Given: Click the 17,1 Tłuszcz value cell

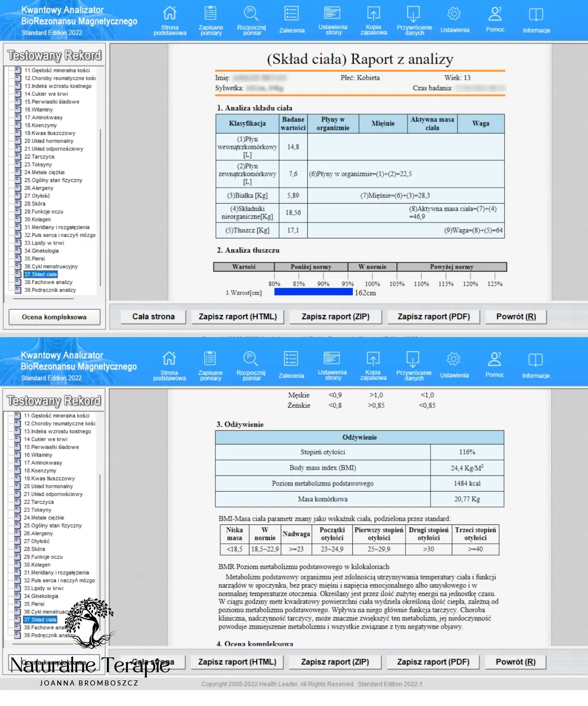Looking at the screenshot, I should [x=293, y=230].
